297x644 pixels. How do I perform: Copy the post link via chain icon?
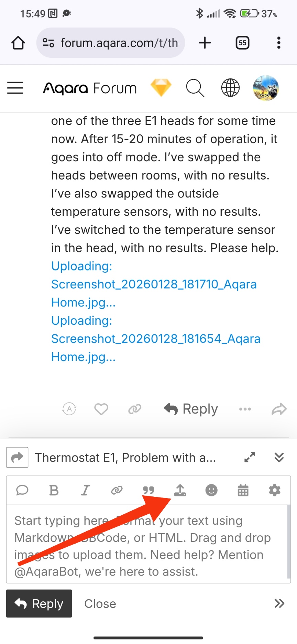point(135,409)
